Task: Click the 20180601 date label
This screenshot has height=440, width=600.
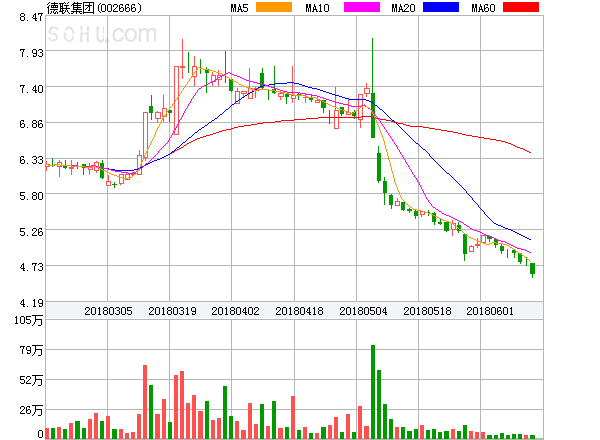Action: click(x=490, y=311)
